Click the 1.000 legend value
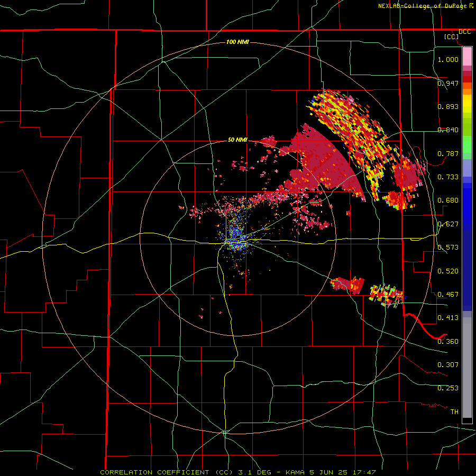This screenshot has height=476, width=476. pyautogui.click(x=448, y=59)
